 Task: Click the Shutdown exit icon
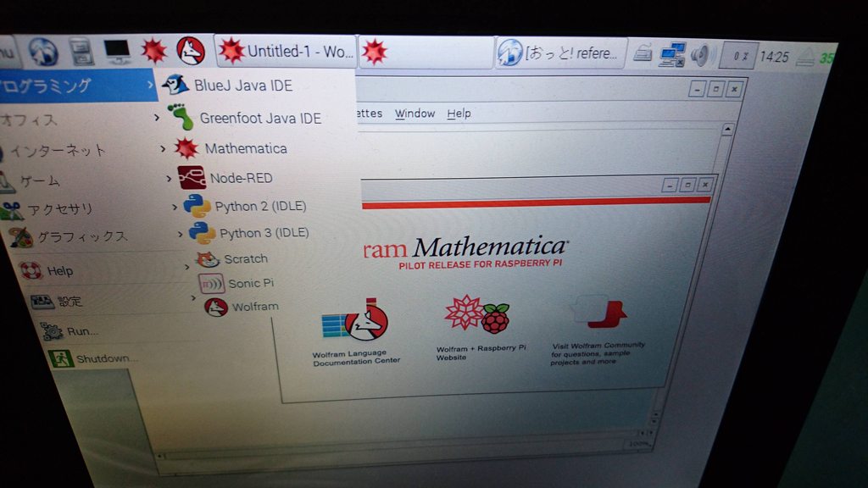coord(60,358)
